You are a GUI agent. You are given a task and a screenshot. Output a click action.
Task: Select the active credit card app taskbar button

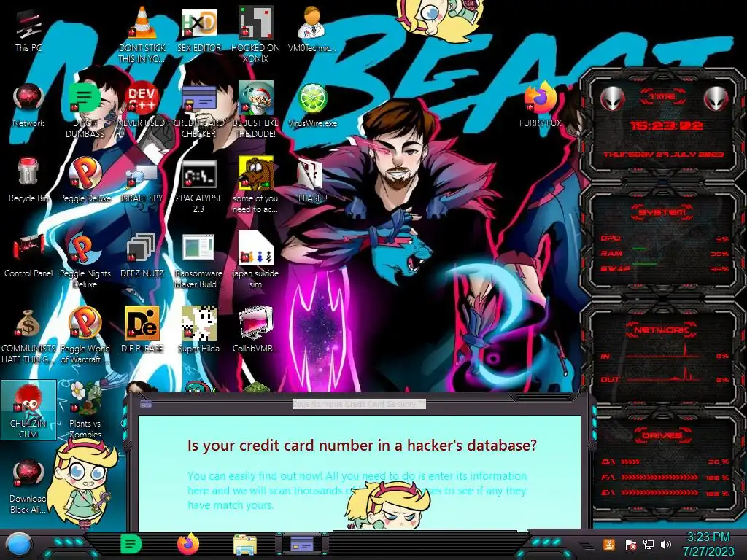coord(301,544)
